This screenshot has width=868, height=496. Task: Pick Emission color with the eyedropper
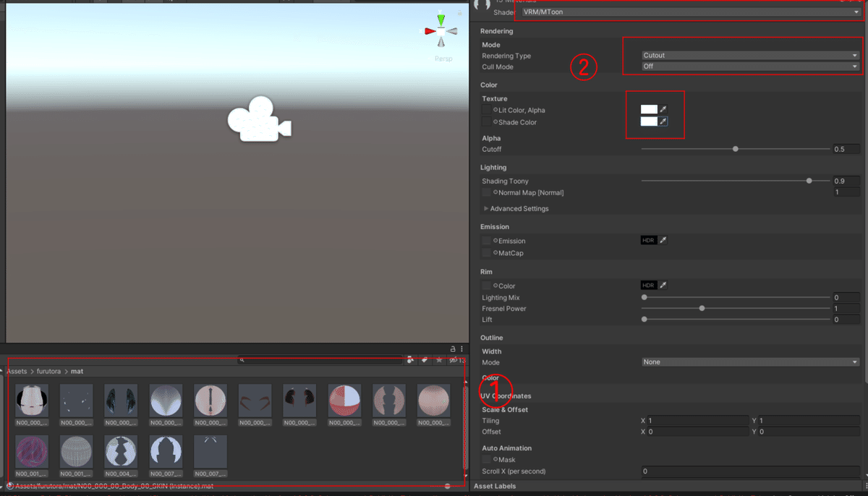click(663, 240)
